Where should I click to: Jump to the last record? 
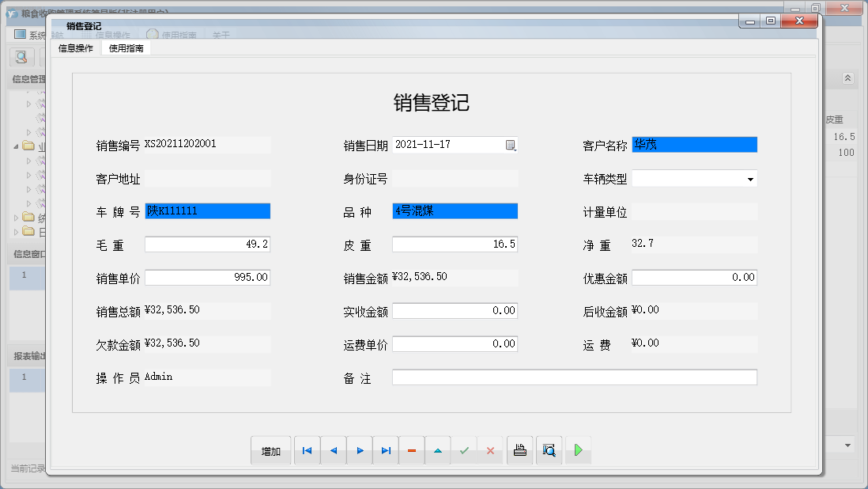386,449
